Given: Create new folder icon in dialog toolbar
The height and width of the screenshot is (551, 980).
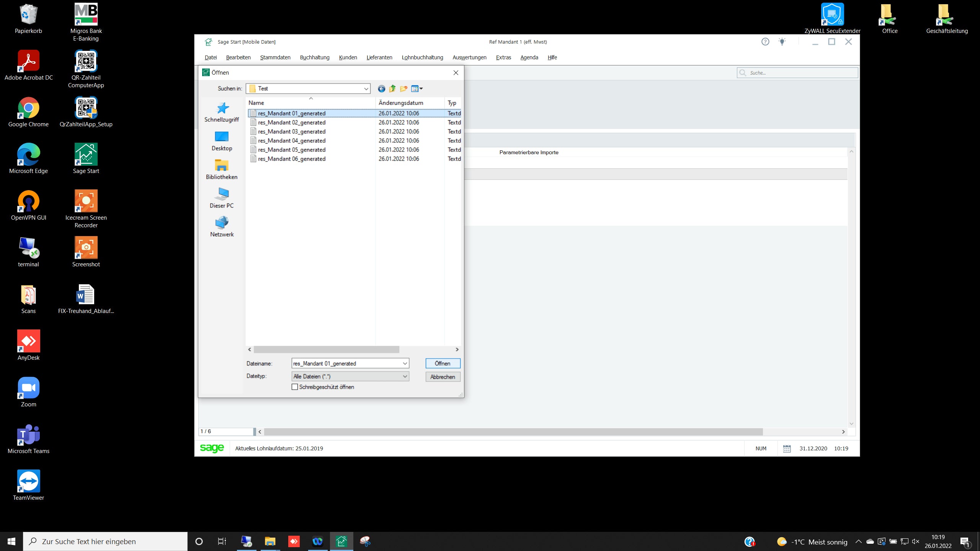Looking at the screenshot, I should click(x=403, y=89).
